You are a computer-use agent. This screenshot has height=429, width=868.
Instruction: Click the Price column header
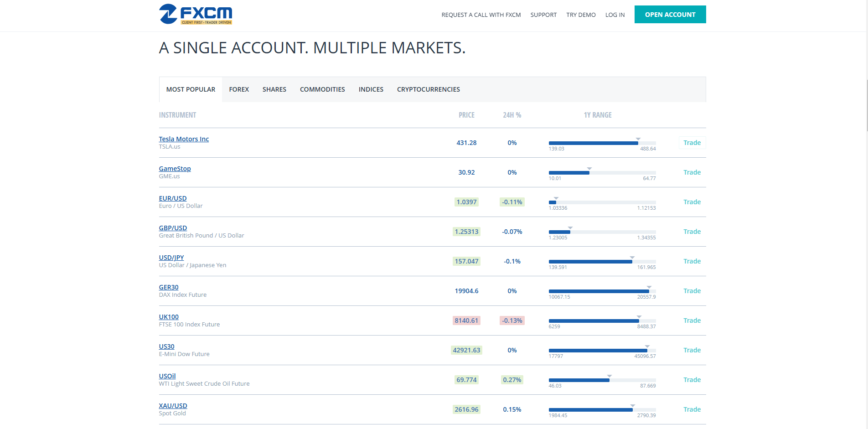point(466,115)
